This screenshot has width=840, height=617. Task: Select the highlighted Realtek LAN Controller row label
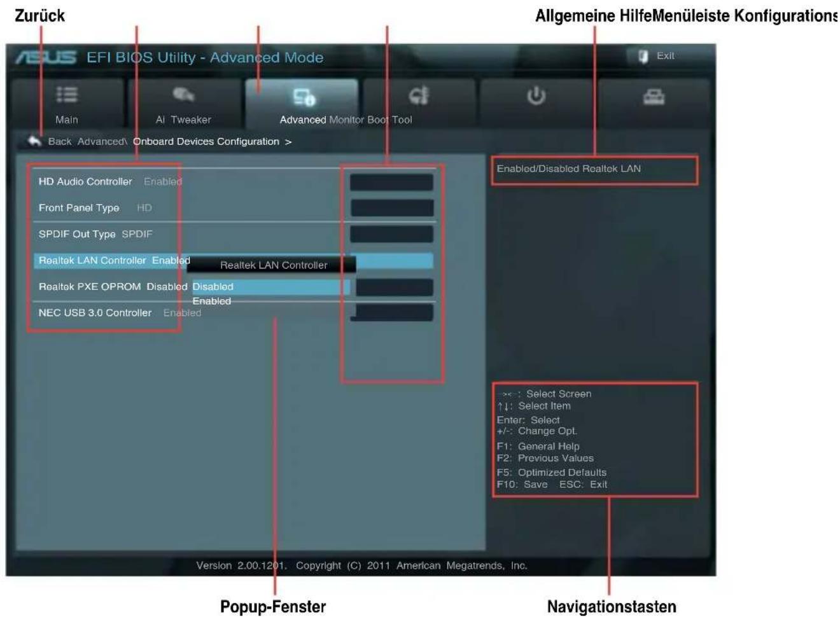(x=92, y=260)
